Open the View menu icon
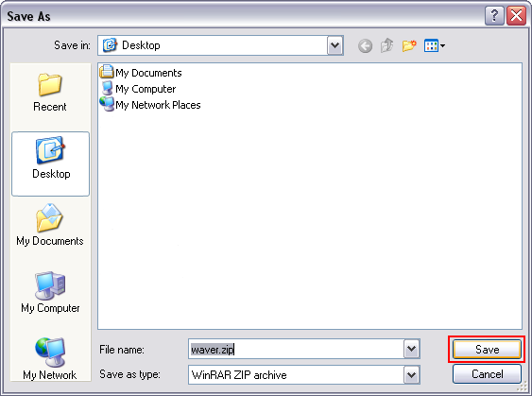This screenshot has height=396, width=532. [x=435, y=45]
